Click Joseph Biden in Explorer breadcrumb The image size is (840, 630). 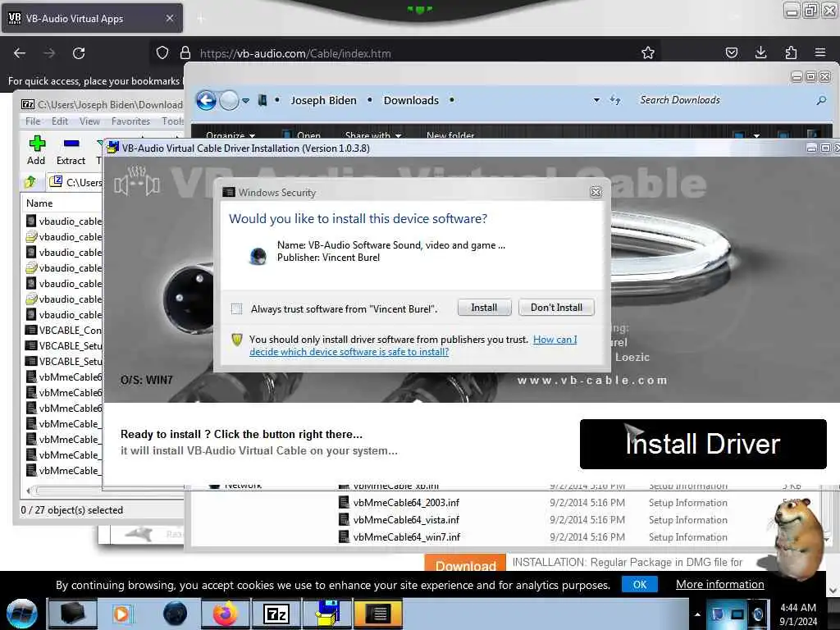point(323,100)
